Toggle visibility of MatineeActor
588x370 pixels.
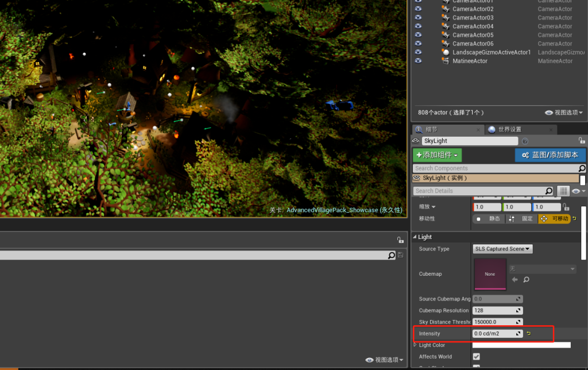coord(418,61)
